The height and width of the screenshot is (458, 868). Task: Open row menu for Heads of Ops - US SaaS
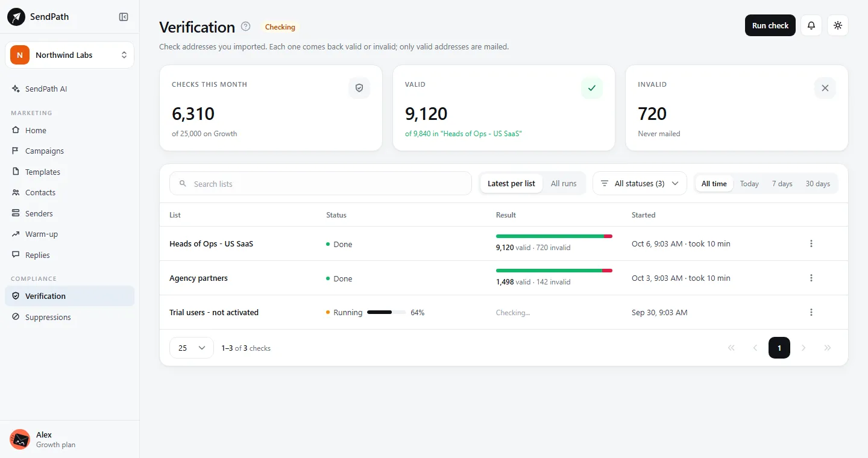pyautogui.click(x=811, y=243)
